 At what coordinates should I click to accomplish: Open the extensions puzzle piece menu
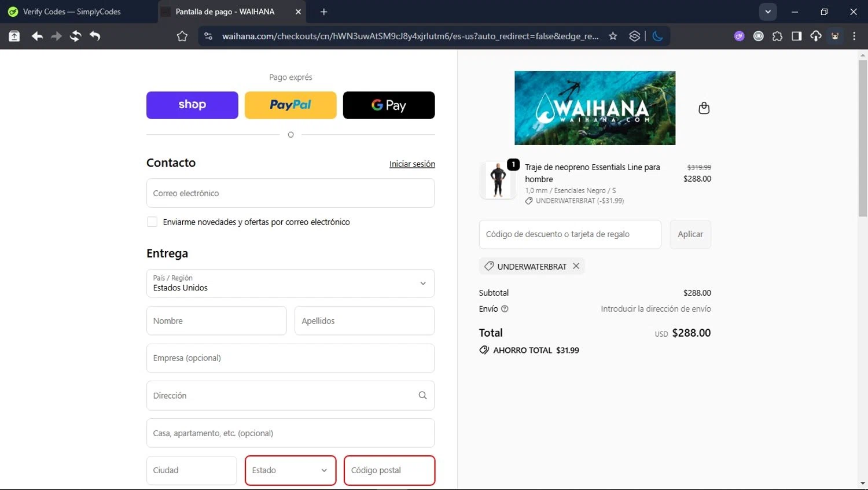tap(777, 36)
